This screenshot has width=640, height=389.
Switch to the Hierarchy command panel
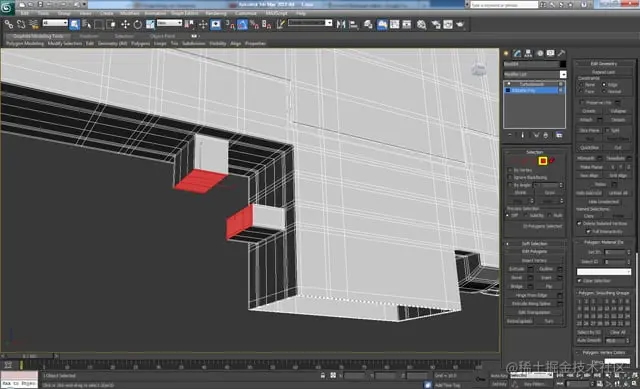[529, 53]
